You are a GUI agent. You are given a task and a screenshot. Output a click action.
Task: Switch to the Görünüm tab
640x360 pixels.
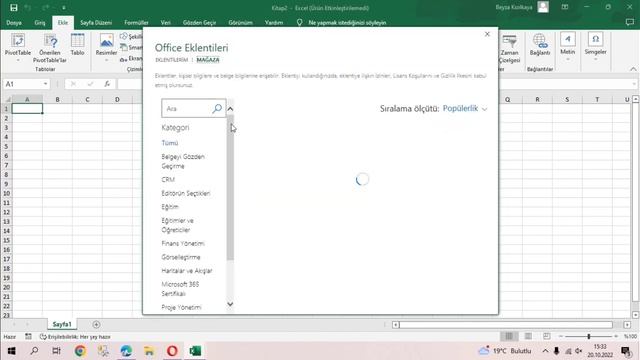[240, 22]
